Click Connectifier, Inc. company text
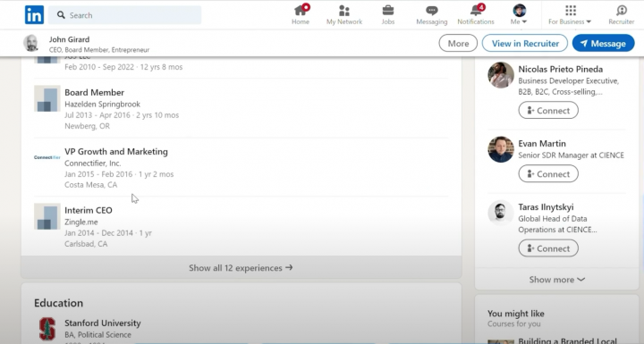Viewport: 644px width, 344px height. tap(93, 164)
